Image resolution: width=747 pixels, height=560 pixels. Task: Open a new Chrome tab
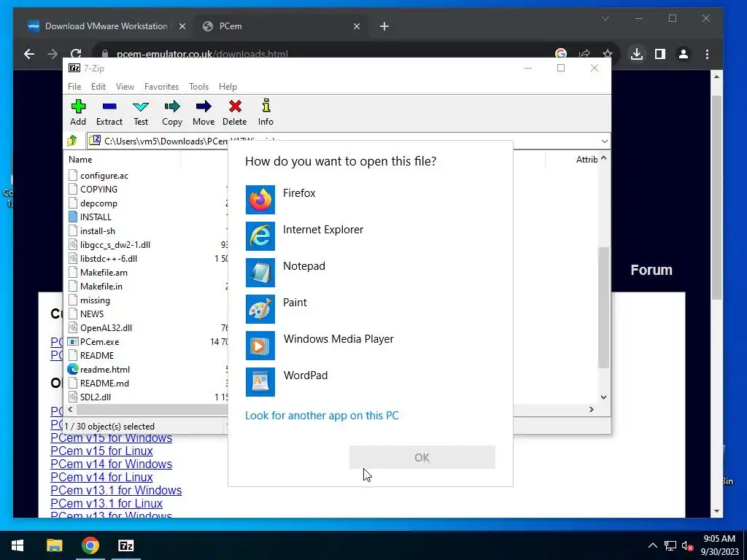coord(384,26)
